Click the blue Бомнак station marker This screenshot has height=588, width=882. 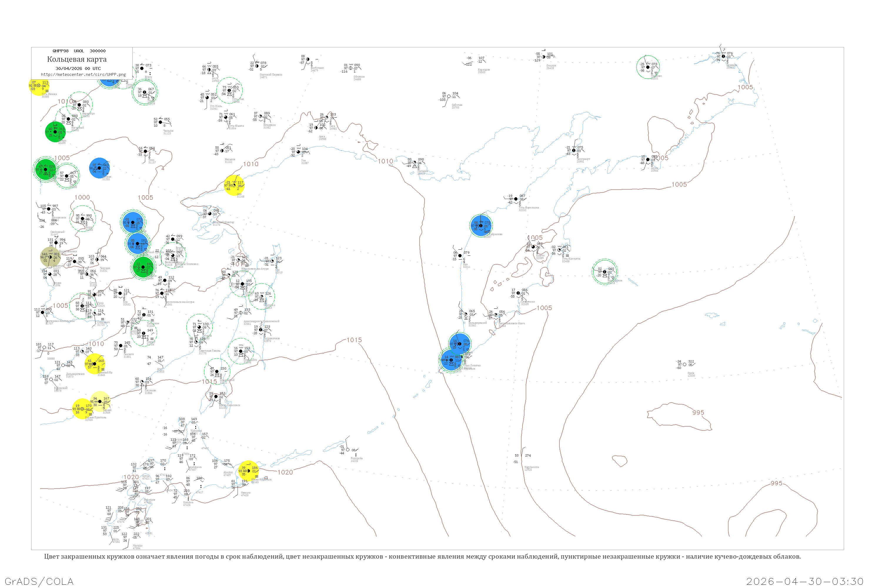pos(99,168)
